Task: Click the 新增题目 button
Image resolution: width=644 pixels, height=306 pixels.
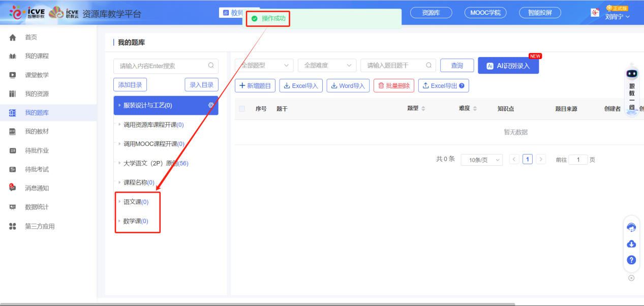Action: (x=255, y=86)
